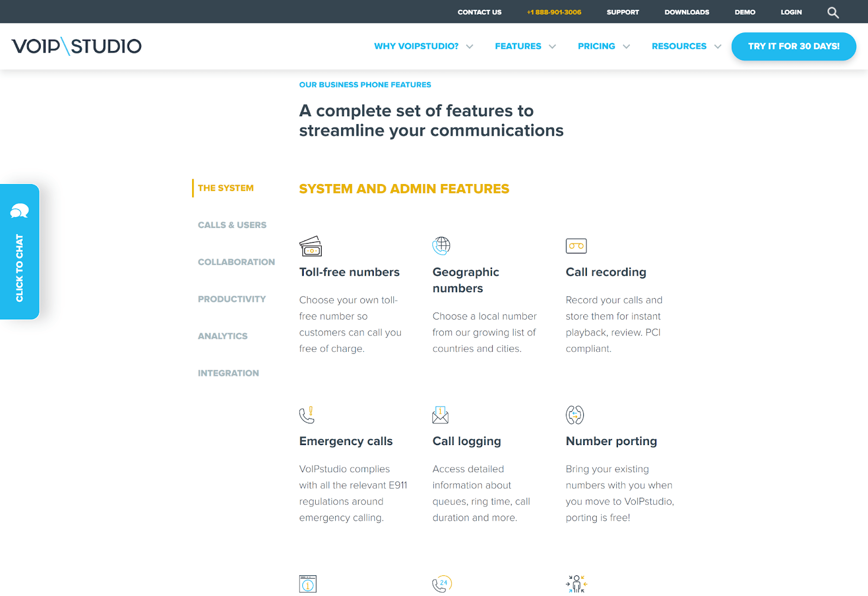Click the Number porting heading

[611, 441]
